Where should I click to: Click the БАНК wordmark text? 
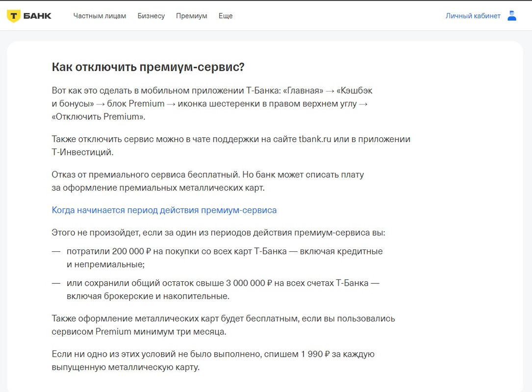click(x=37, y=16)
